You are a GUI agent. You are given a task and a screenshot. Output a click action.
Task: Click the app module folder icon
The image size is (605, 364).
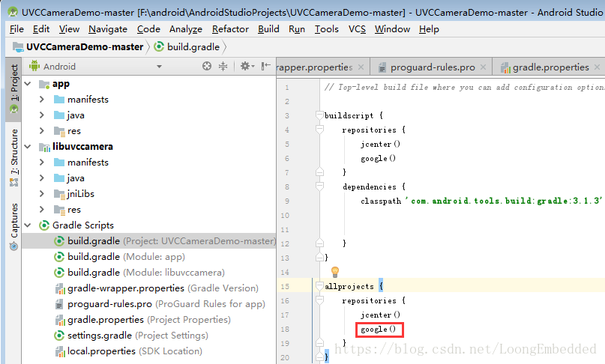pos(44,84)
